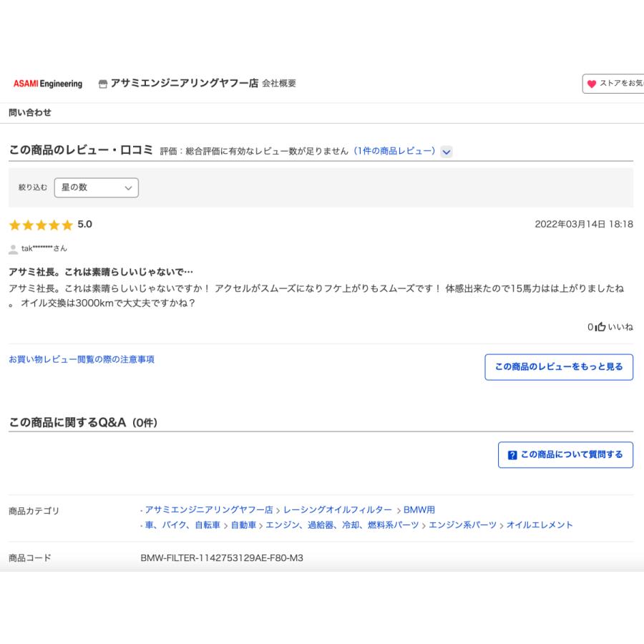This screenshot has height=644, width=644.
Task: Click the person icon next to the reviewer name
Action: click(11, 248)
